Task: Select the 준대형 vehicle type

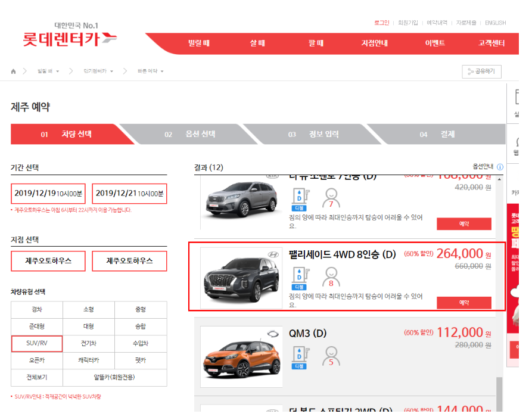Action: 37,326
